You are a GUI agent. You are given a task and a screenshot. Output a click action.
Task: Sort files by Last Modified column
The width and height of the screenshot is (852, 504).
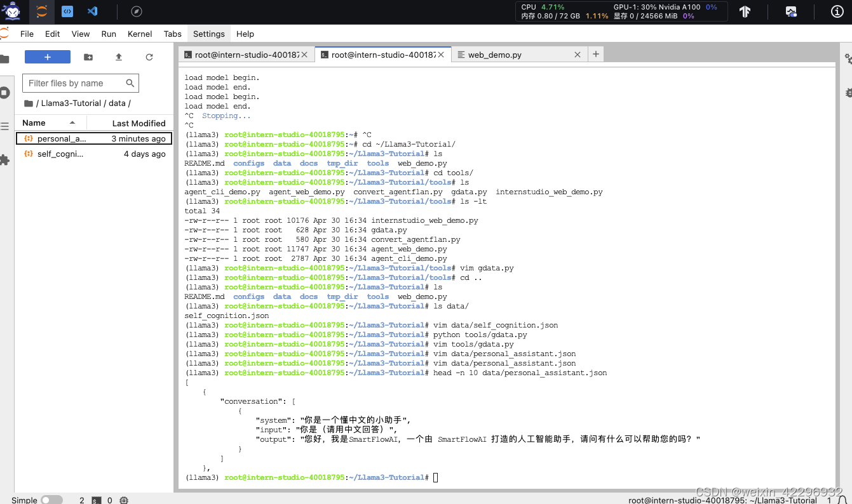[139, 123]
